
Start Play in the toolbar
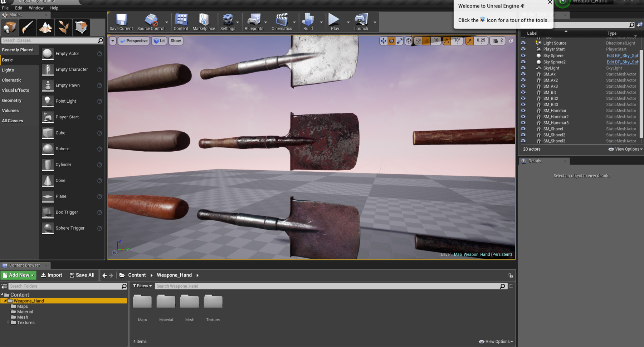coord(335,22)
